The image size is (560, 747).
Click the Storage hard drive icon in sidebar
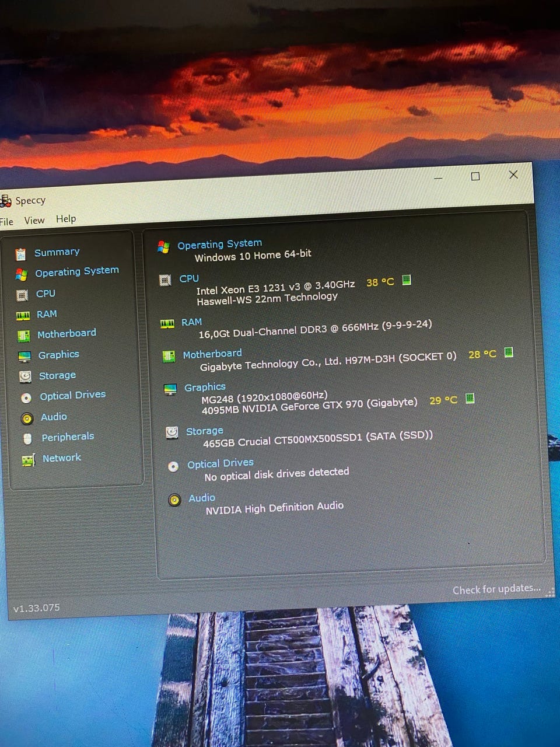pyautogui.click(x=25, y=377)
